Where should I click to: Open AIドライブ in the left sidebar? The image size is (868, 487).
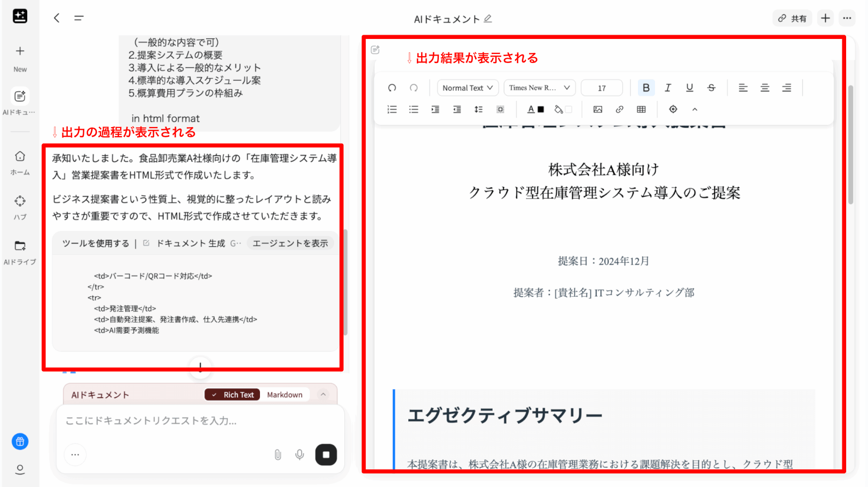pos(20,252)
